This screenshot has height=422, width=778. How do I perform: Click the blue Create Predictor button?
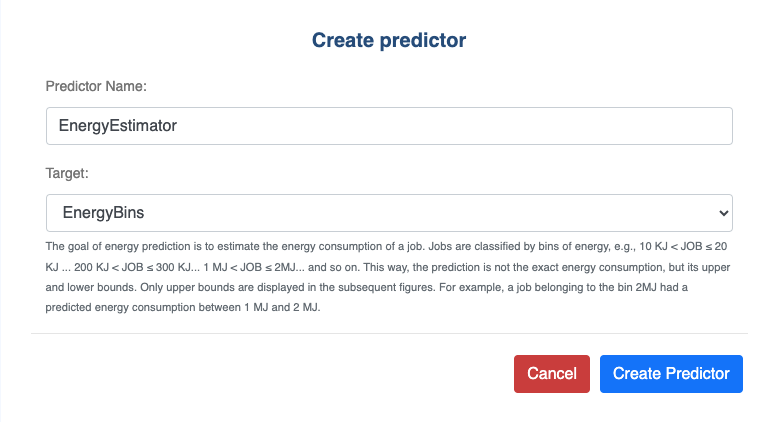coord(671,373)
